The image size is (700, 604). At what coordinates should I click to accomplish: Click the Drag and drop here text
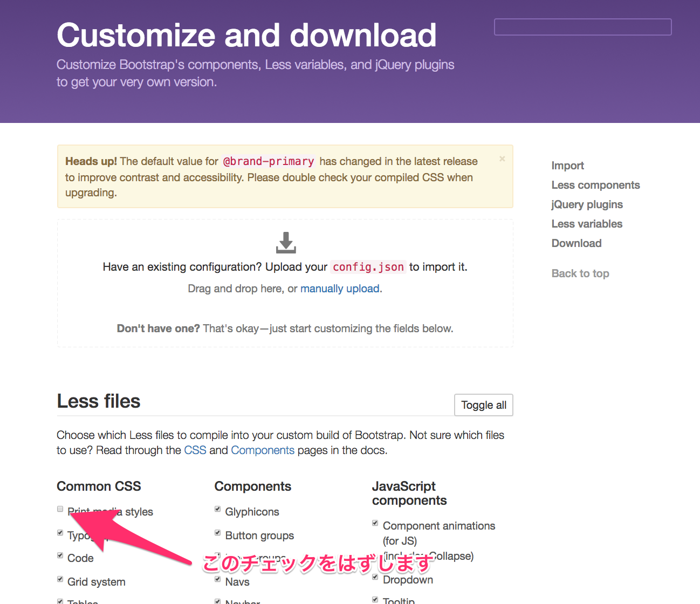pyautogui.click(x=235, y=289)
